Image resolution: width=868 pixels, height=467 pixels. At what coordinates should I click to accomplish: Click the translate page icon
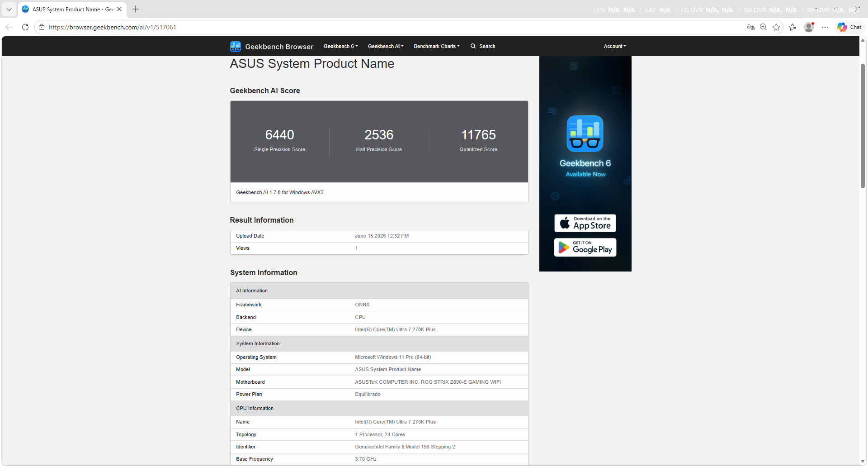(751, 27)
